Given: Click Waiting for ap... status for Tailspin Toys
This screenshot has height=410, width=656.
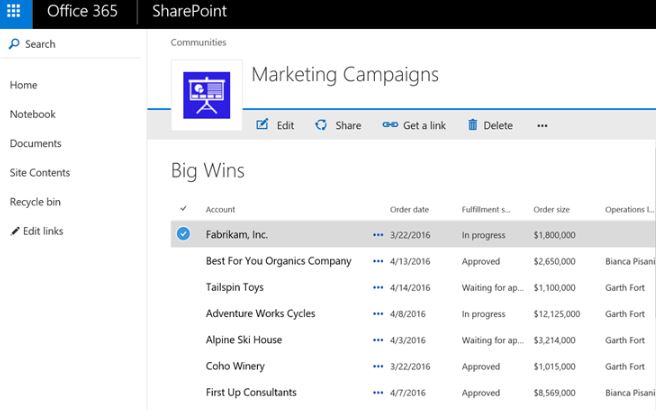Looking at the screenshot, I should point(492,288).
